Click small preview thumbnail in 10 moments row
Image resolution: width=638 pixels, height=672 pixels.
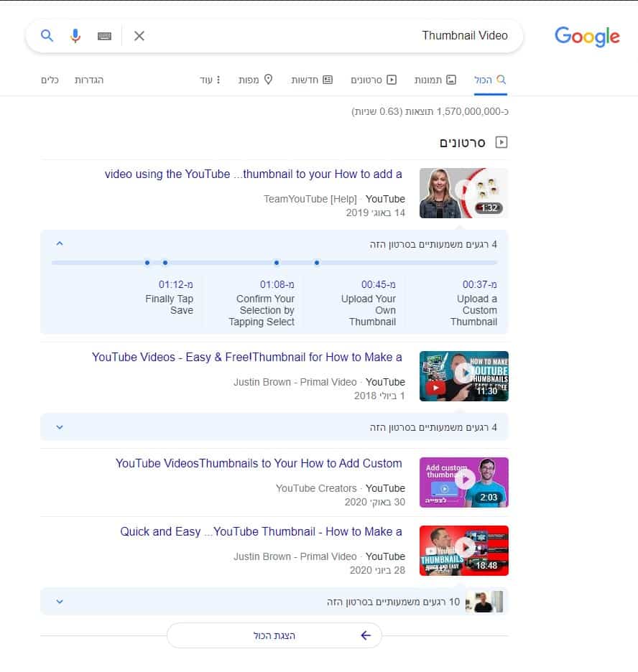coord(484,602)
